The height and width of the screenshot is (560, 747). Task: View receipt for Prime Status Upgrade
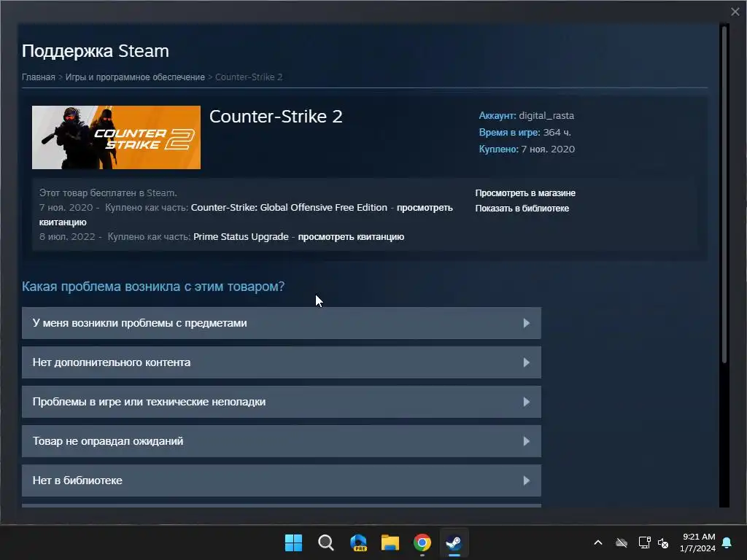point(351,237)
